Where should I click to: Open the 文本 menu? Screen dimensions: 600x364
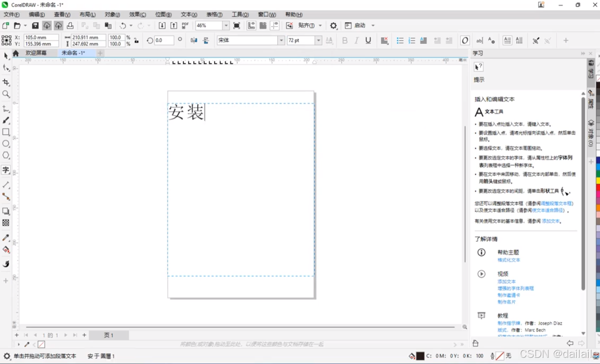(189, 15)
